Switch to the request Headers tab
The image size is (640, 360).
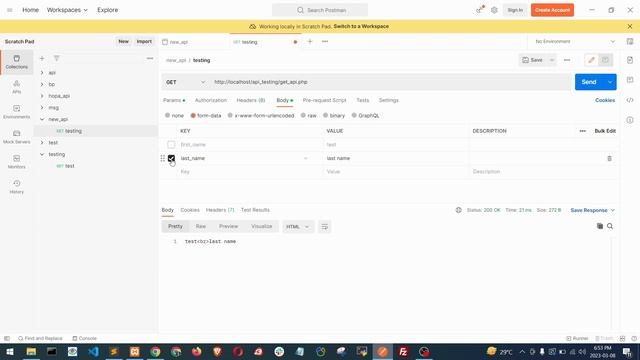(251, 100)
